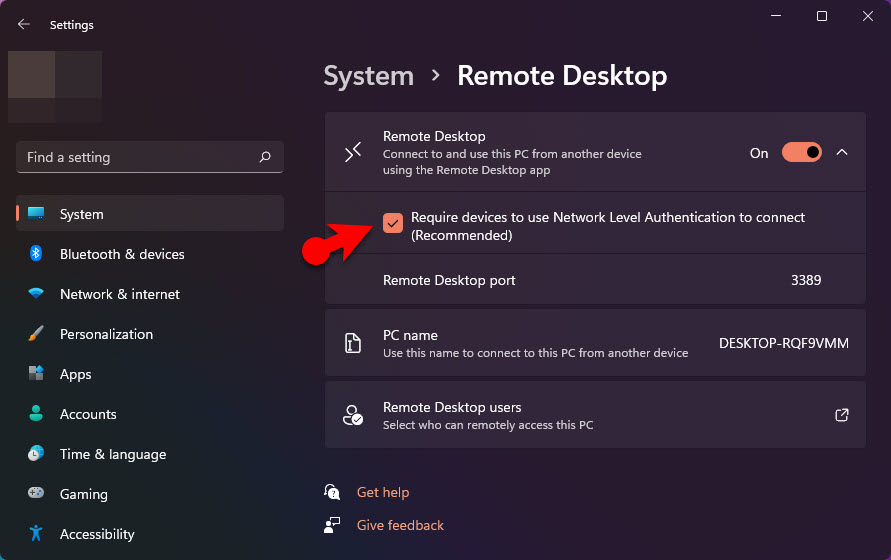Open Remote Desktop users row
Screen dimensions: 891x560
pyautogui.click(x=595, y=415)
